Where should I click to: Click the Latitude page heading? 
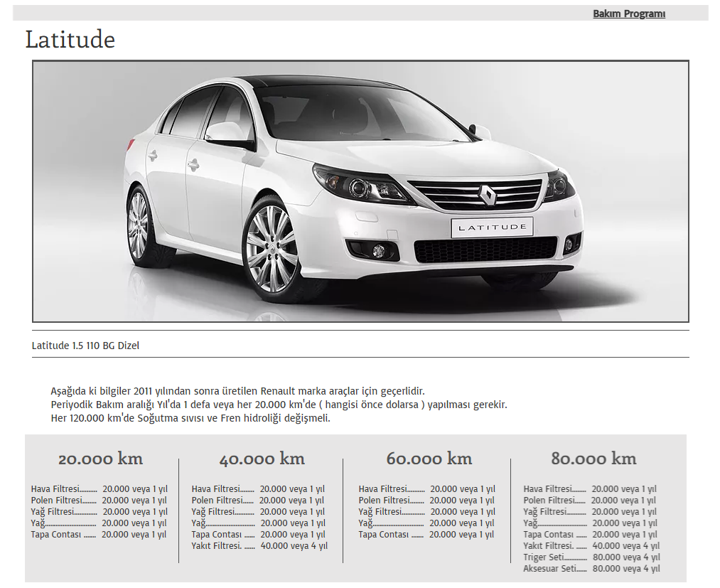70,40
